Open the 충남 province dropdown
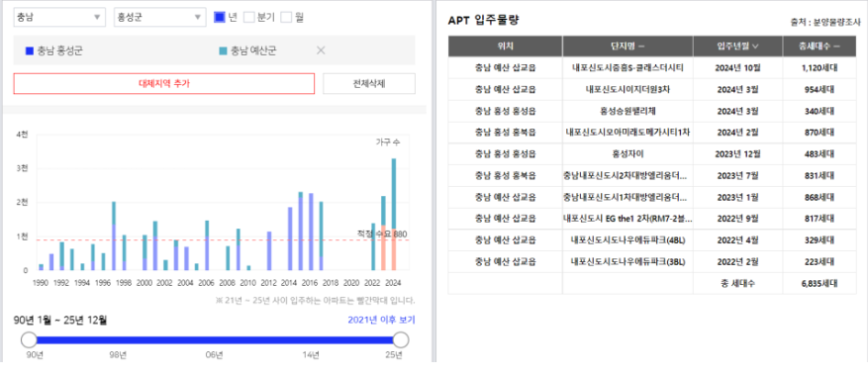 (x=59, y=17)
